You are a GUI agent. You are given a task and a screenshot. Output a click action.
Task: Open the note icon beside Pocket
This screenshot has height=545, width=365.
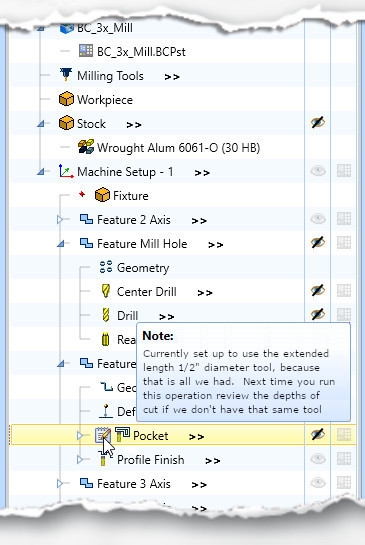point(103,435)
